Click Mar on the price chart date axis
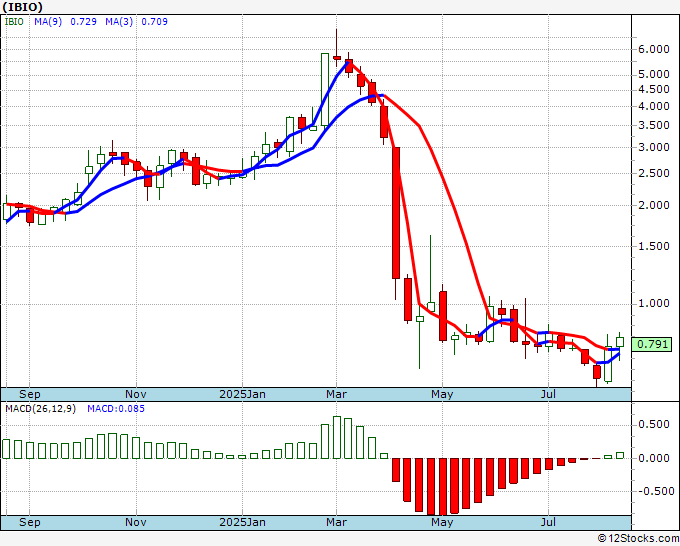This screenshot has width=680, height=546. pos(337,394)
